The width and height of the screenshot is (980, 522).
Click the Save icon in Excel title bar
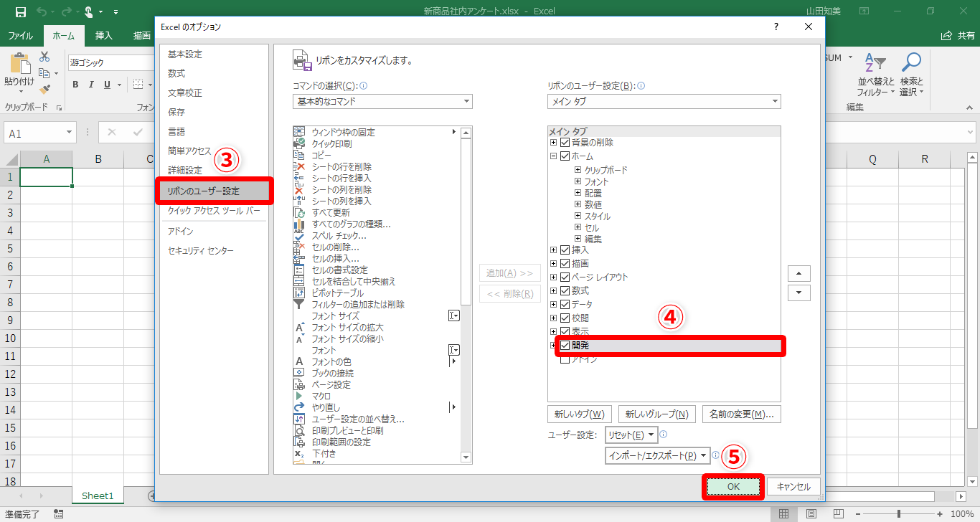pyautogui.click(x=20, y=12)
